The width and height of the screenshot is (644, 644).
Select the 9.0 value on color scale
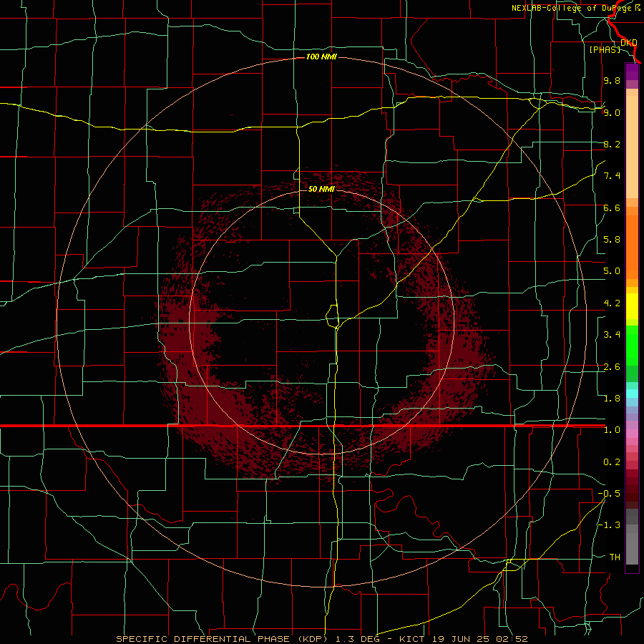click(x=612, y=112)
